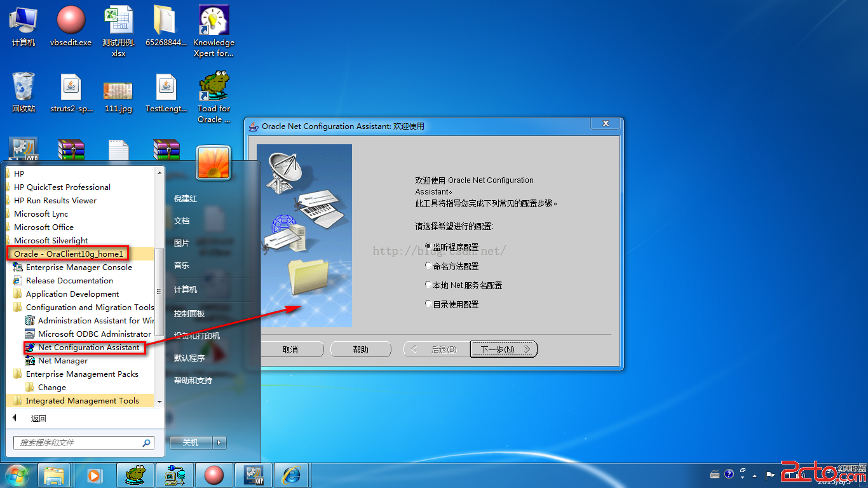Open 图片 from the Start menu
Viewport: 868px width, 488px height.
[182, 243]
